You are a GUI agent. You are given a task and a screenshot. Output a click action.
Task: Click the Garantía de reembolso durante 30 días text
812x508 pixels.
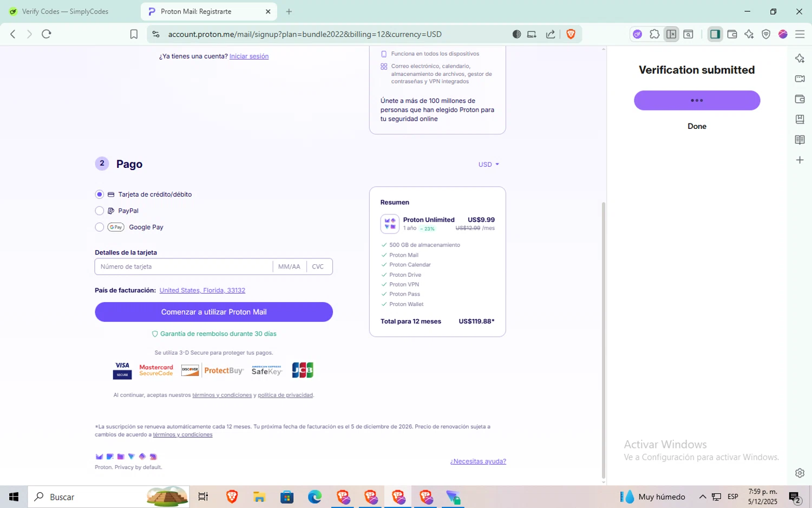[x=218, y=334]
